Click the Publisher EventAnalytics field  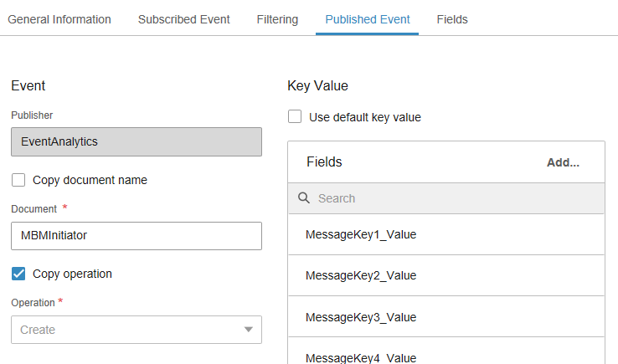tap(136, 141)
